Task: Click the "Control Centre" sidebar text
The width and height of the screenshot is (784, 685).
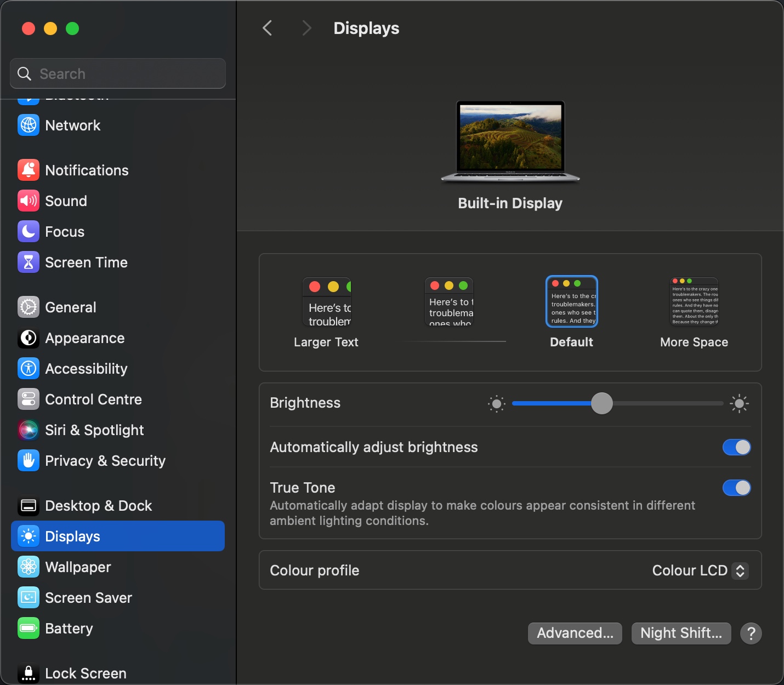Action: (x=94, y=399)
